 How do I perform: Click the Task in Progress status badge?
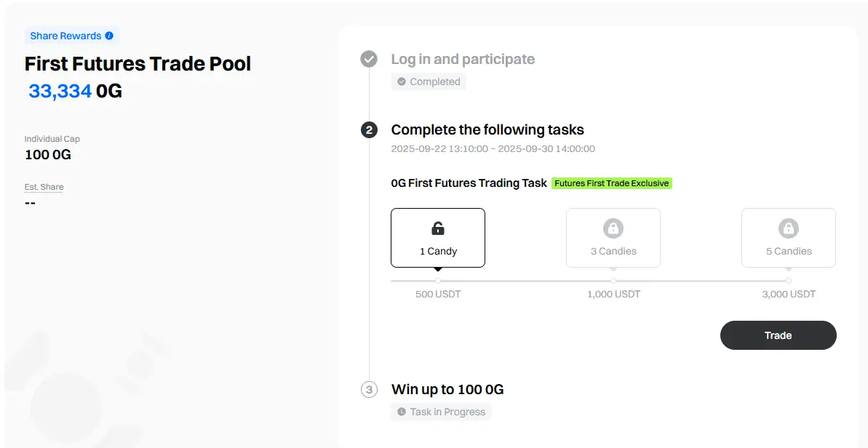441,412
